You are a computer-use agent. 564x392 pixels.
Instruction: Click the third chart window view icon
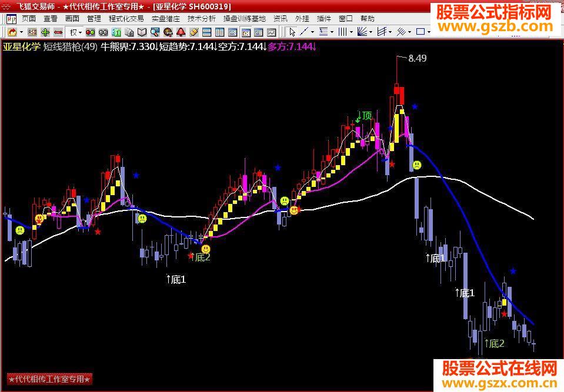259,32
